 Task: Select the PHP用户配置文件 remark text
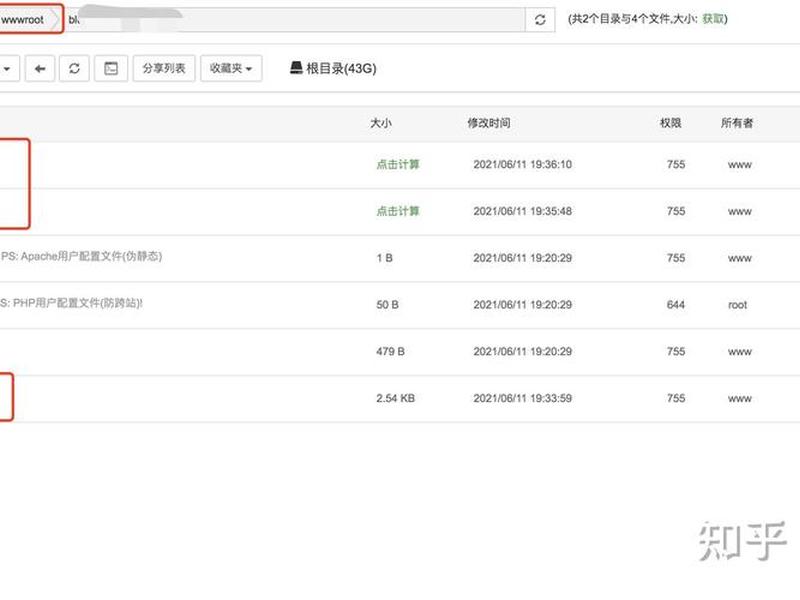tap(71, 303)
